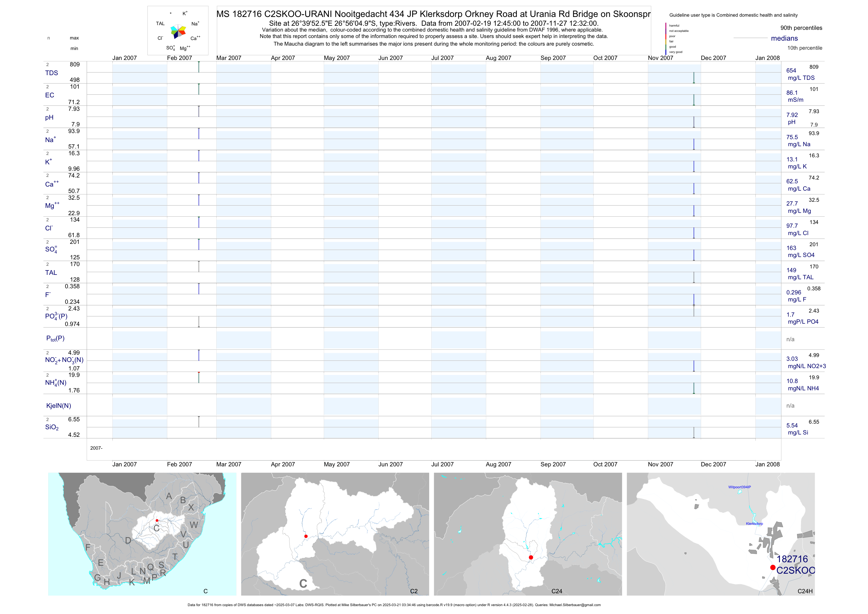The image size is (868, 614).
Task: Click the Dec 2007 bottom axis label
Action: (x=713, y=464)
